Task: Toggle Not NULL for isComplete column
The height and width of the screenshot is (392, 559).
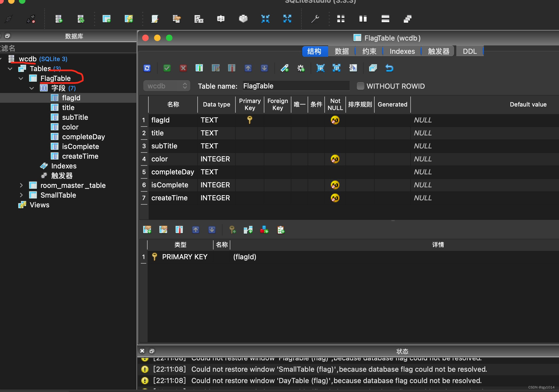Action: [x=335, y=185]
